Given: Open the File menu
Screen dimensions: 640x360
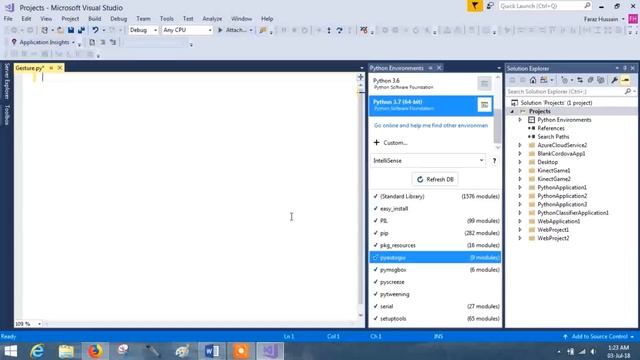Looking at the screenshot, I should click(8, 19).
